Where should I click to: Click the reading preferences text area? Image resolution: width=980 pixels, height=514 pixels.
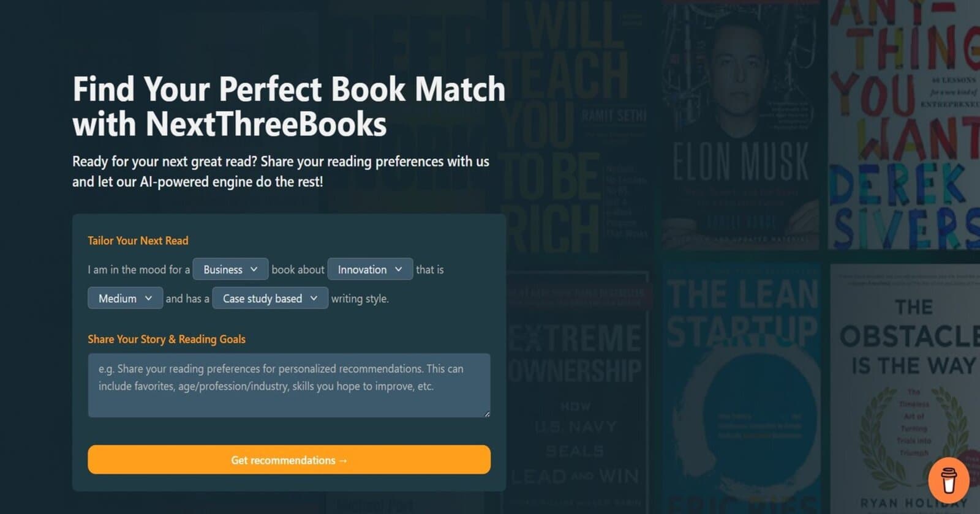tap(288, 386)
